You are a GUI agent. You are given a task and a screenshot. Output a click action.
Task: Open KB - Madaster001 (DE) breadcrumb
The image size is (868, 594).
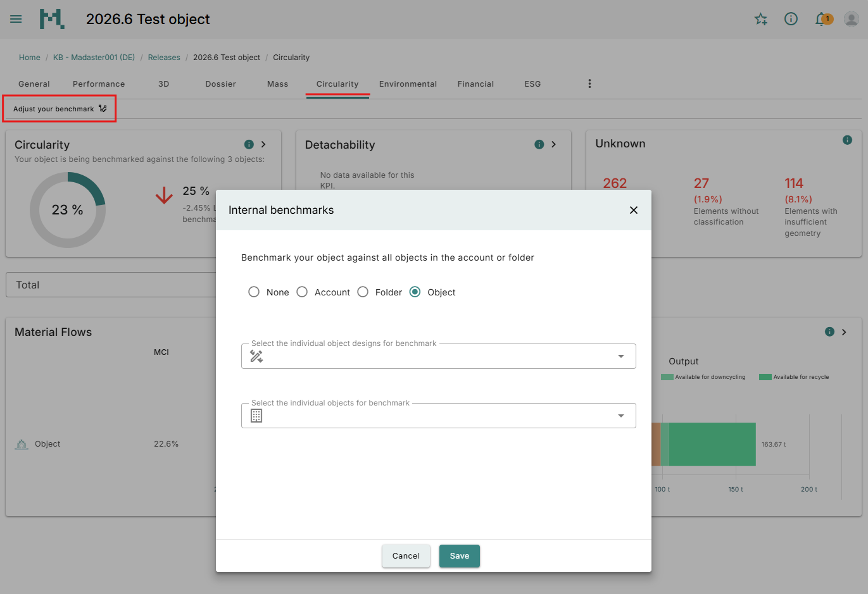click(94, 58)
